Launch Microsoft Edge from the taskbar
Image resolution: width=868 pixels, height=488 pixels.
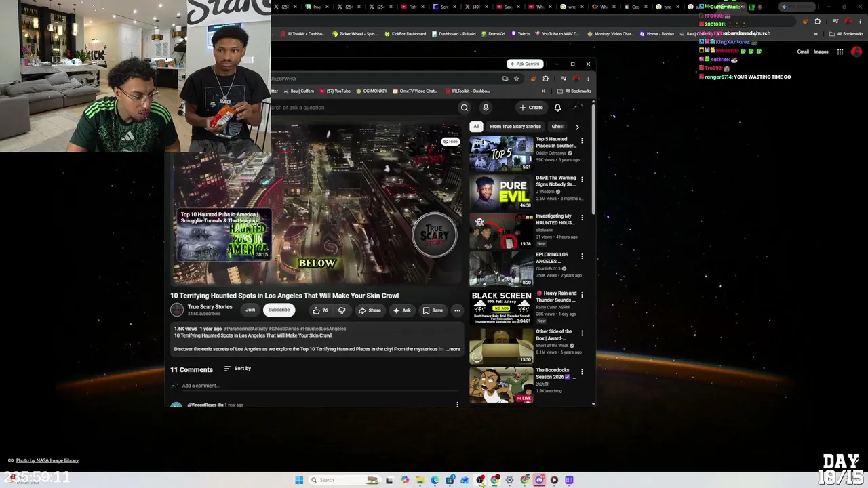tap(435, 480)
